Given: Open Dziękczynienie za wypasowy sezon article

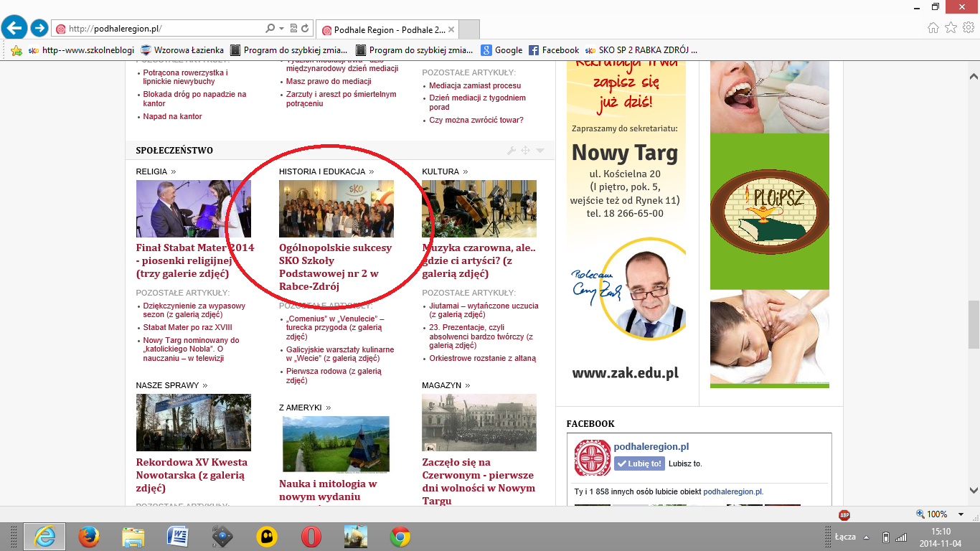Looking at the screenshot, I should [x=194, y=310].
